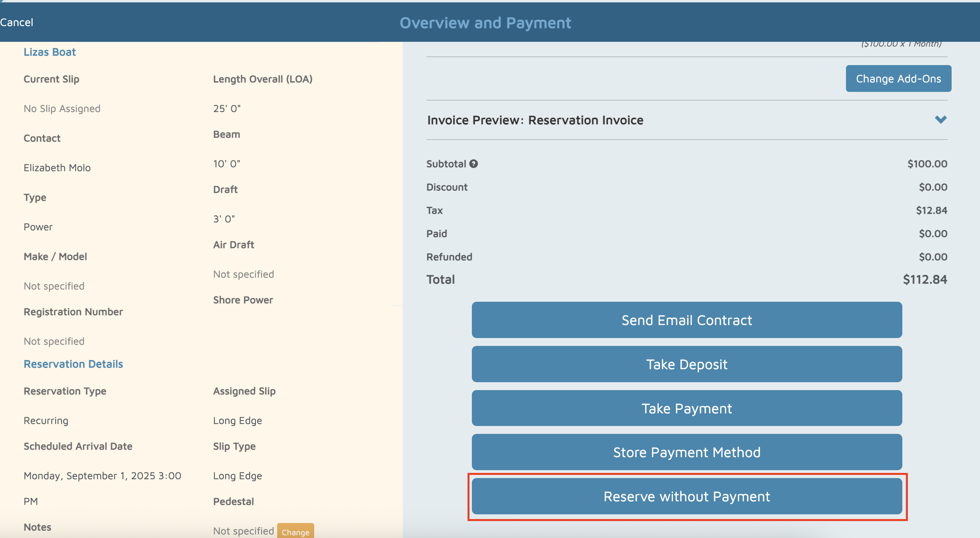The height and width of the screenshot is (538, 980).
Task: Click the Overview and Payment title
Action: pyautogui.click(x=485, y=23)
